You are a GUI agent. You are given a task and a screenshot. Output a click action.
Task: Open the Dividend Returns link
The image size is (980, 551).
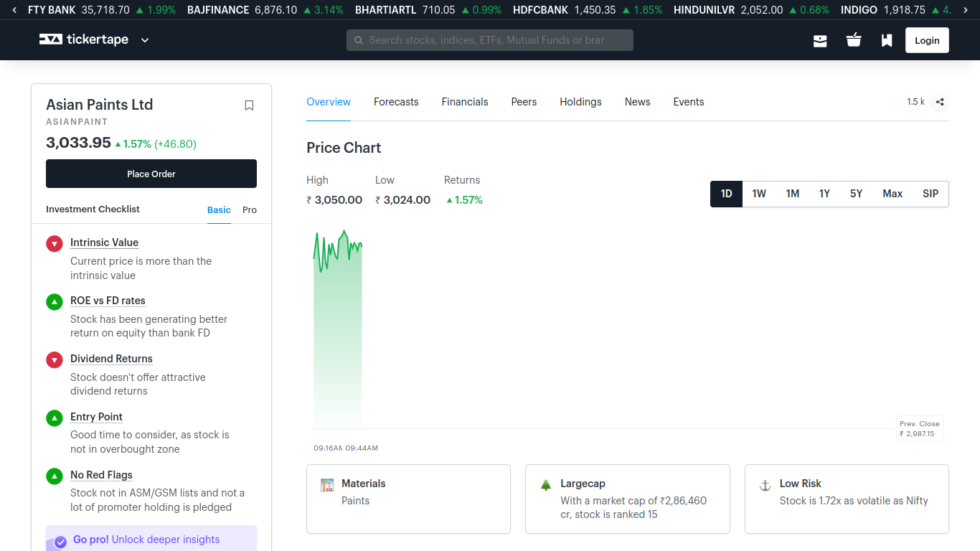(111, 359)
